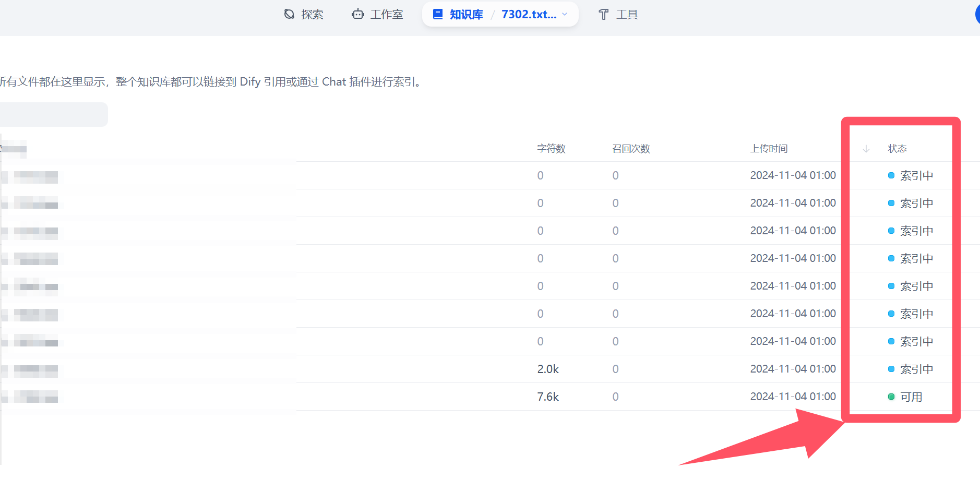Click the compass icon beside 探索
Screen dimensions: 980x503
[289, 14]
